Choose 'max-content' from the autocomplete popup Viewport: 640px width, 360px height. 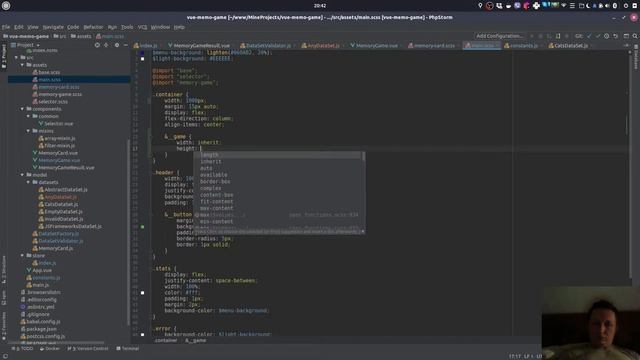point(278,208)
